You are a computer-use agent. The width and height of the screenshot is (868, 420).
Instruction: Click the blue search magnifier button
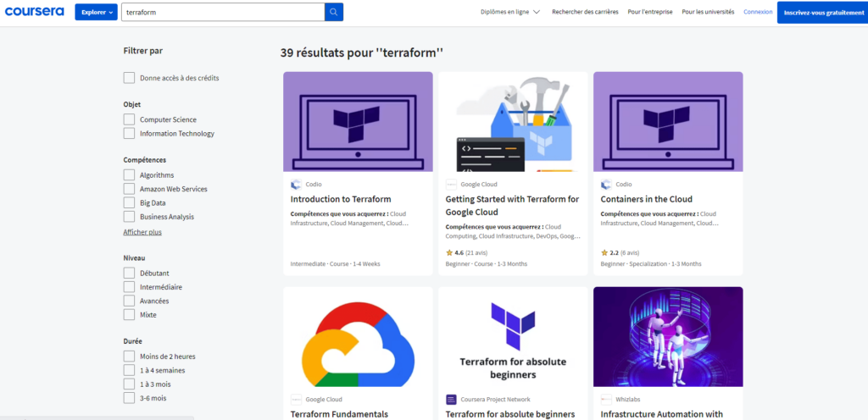pyautogui.click(x=334, y=12)
